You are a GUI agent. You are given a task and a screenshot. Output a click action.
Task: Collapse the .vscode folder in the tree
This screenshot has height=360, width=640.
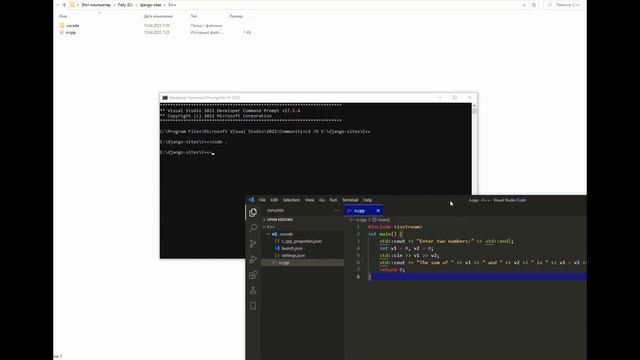point(302,234)
